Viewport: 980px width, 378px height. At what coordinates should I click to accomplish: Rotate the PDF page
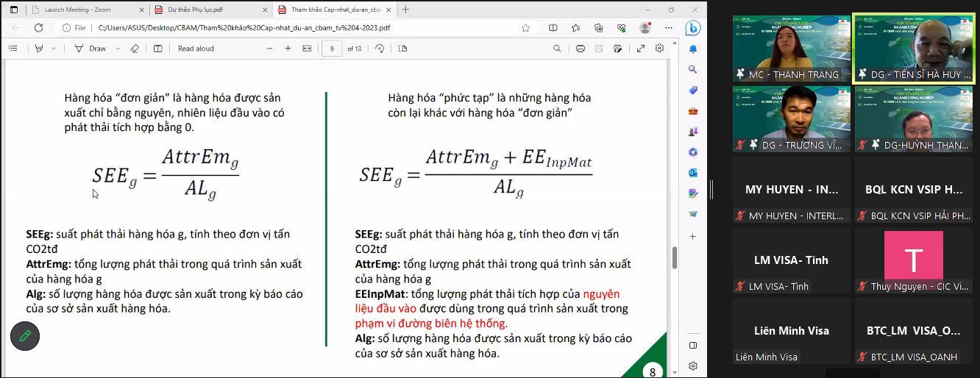[380, 49]
